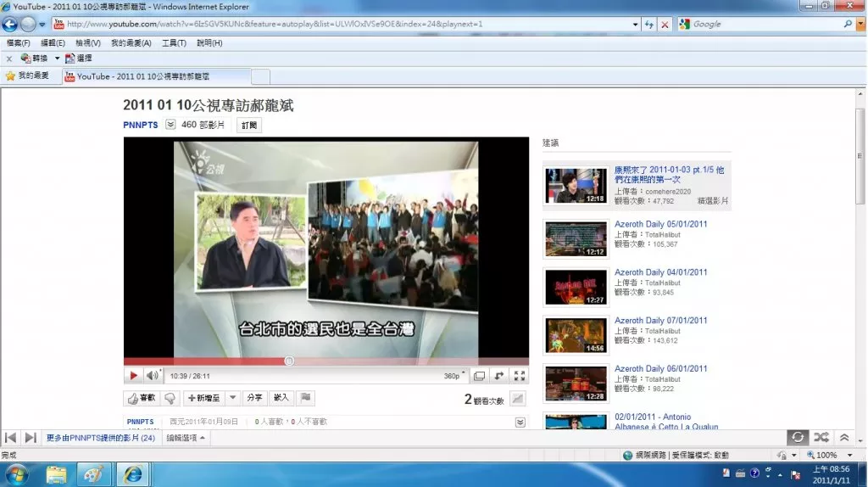
Task: Click the 嵌入 embed button
Action: (x=281, y=398)
